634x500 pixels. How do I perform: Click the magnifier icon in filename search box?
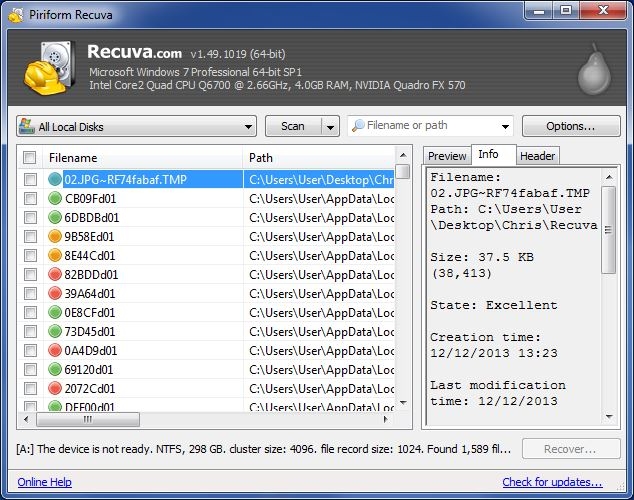(358, 126)
